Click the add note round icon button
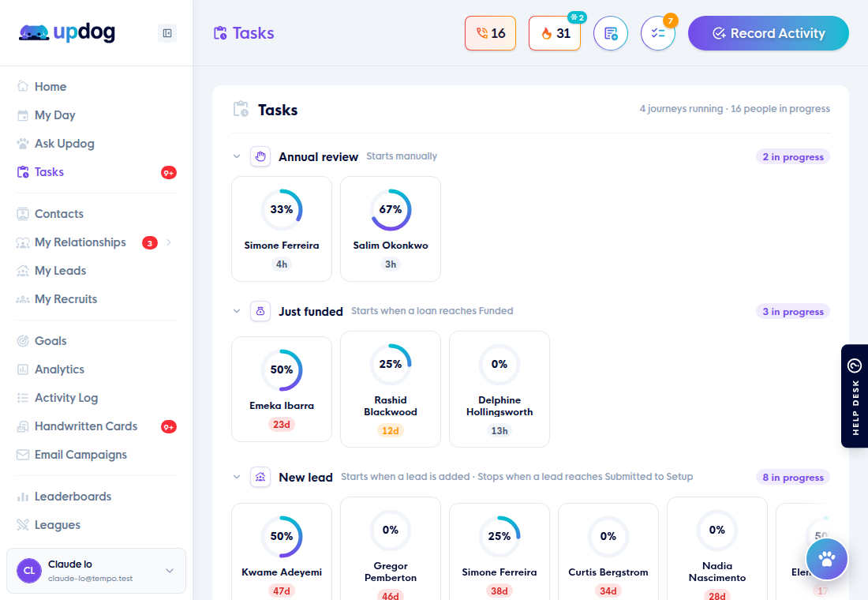This screenshot has width=868, height=600. [x=611, y=33]
